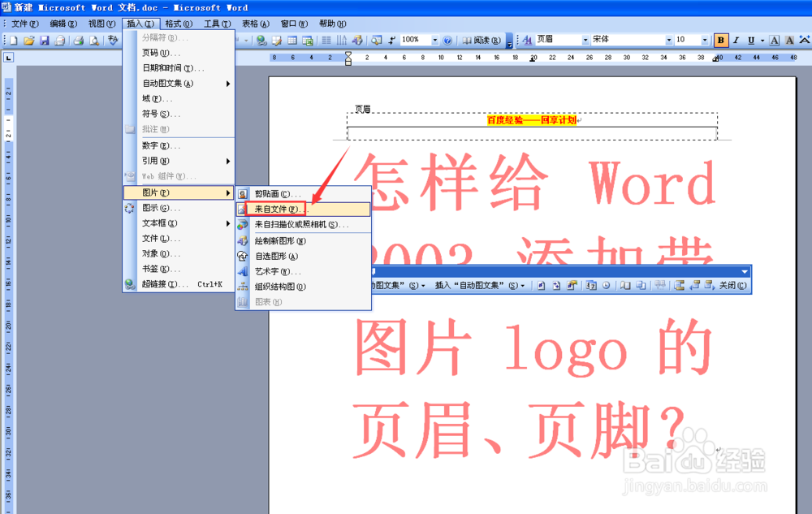Insert the time using the header toolbar icon

(x=607, y=285)
